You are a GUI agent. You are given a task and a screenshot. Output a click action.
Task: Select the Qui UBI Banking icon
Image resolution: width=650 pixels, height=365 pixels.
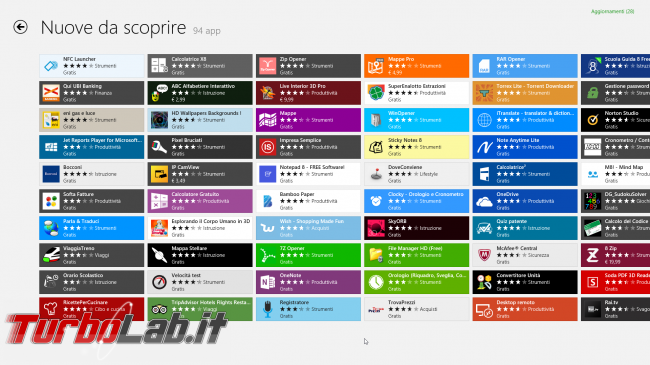pyautogui.click(x=51, y=93)
